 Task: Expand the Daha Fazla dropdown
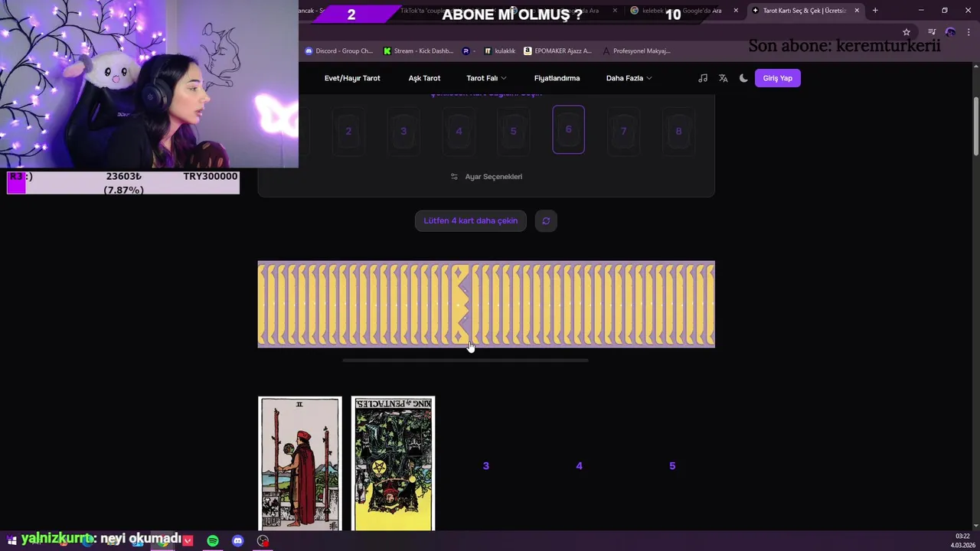coord(629,78)
